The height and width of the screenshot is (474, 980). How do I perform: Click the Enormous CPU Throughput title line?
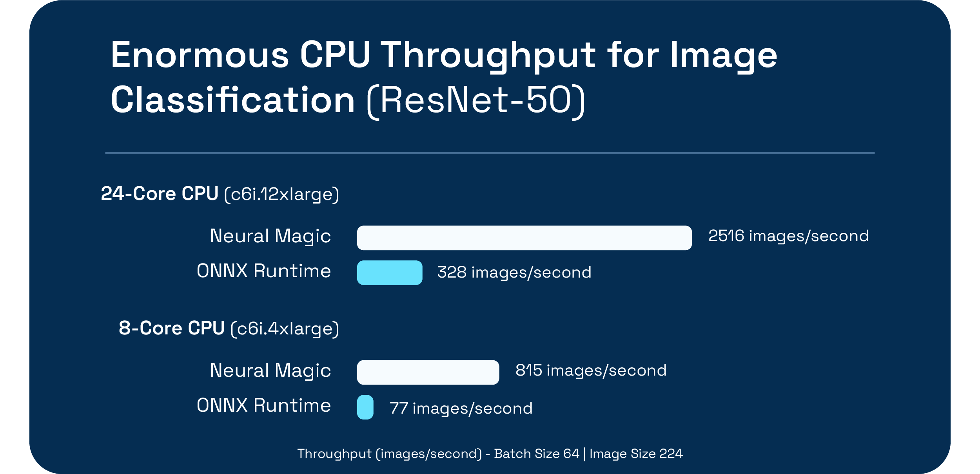coord(444,56)
